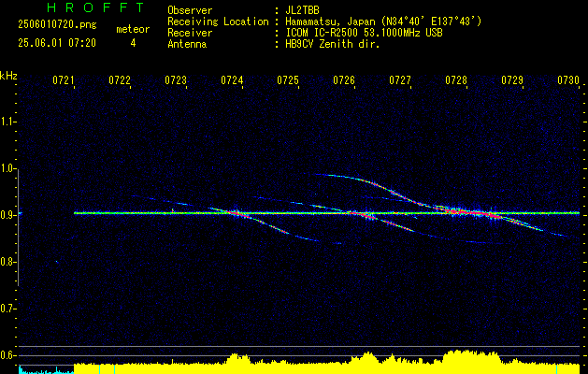
Task: Click the 'meteor' label
Action: pos(133,29)
